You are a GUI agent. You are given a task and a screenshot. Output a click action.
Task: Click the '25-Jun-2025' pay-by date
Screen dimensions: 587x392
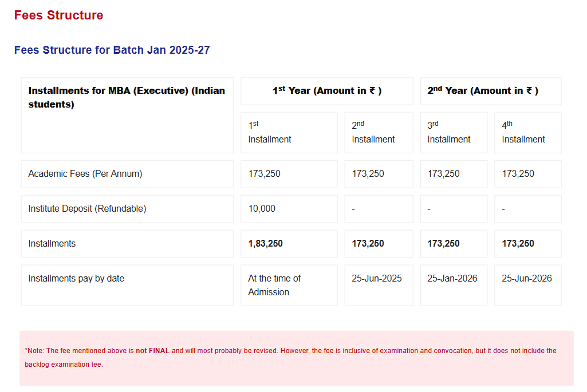(x=377, y=278)
